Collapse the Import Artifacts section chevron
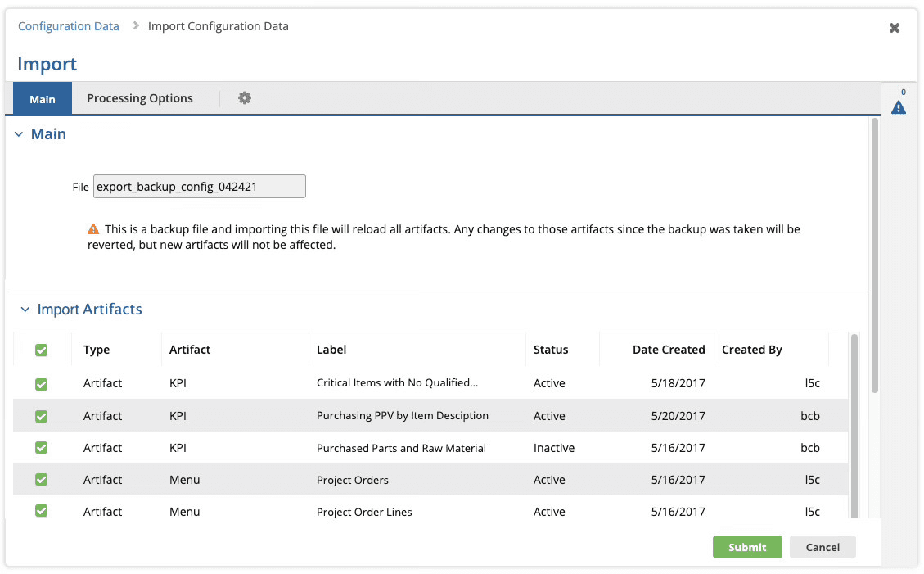The height and width of the screenshot is (574, 924). point(25,310)
